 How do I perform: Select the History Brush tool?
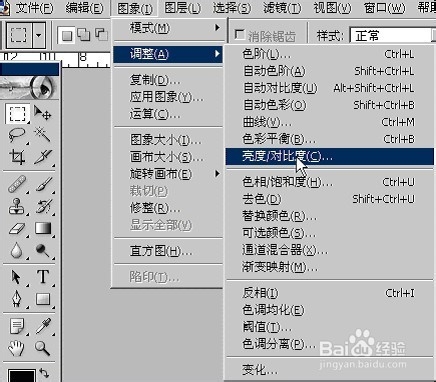(x=43, y=206)
